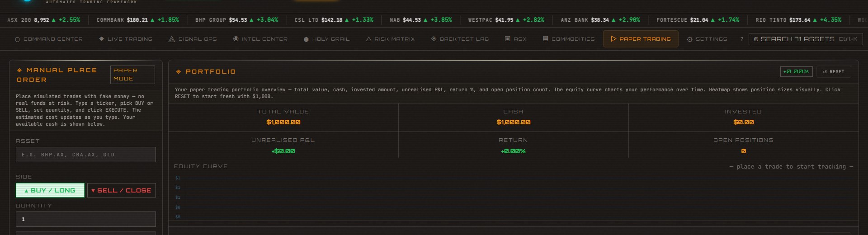Click the Total Value $1,000.00 figure
This screenshot has height=235, width=868.
[283, 122]
